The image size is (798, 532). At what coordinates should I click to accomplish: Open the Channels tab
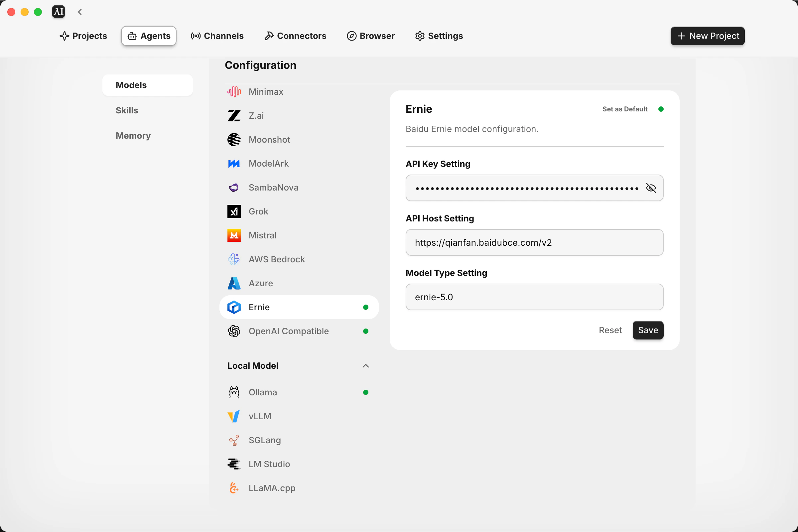point(217,36)
